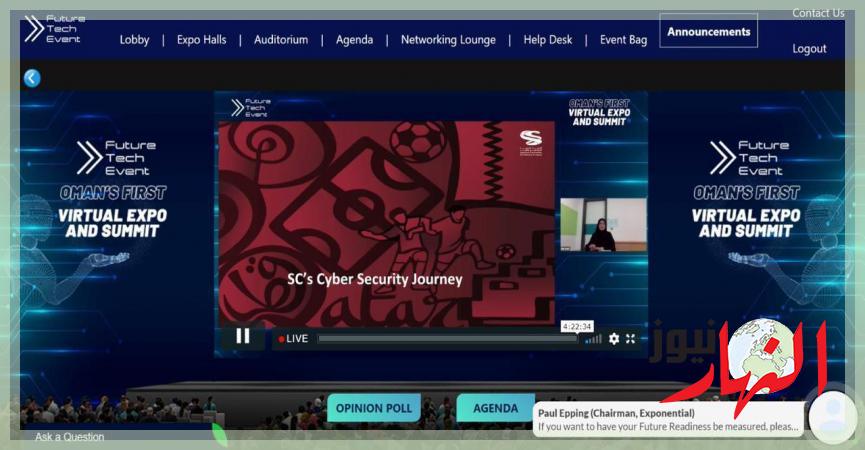865x450 pixels.
Task: Select Agenda in top navigation
Action: tap(354, 40)
